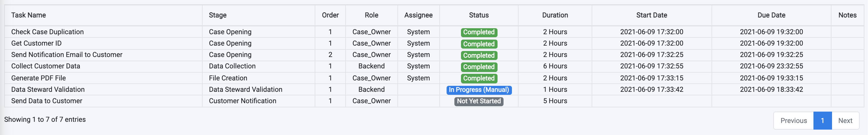Sort by the Stage column header
Screen dimensions: 868x135
218,15
